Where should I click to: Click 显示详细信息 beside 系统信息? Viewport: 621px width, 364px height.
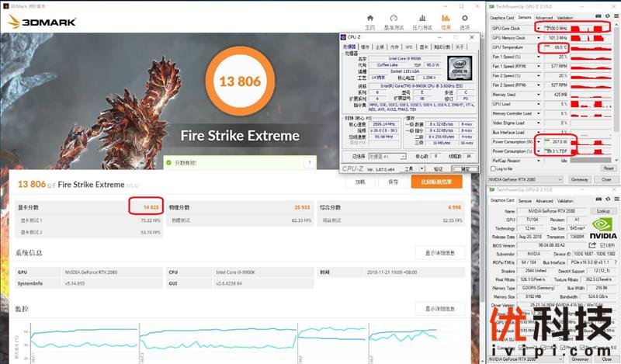pyautogui.click(x=439, y=253)
